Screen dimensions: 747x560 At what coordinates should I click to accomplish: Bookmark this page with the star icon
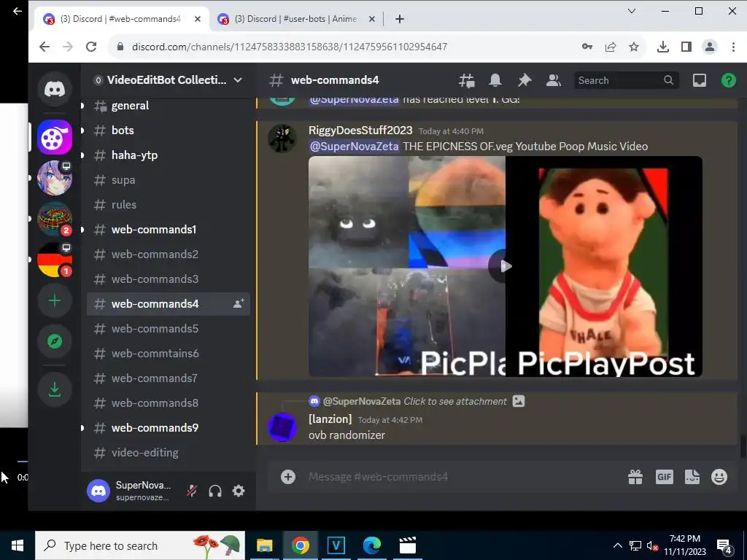(634, 47)
